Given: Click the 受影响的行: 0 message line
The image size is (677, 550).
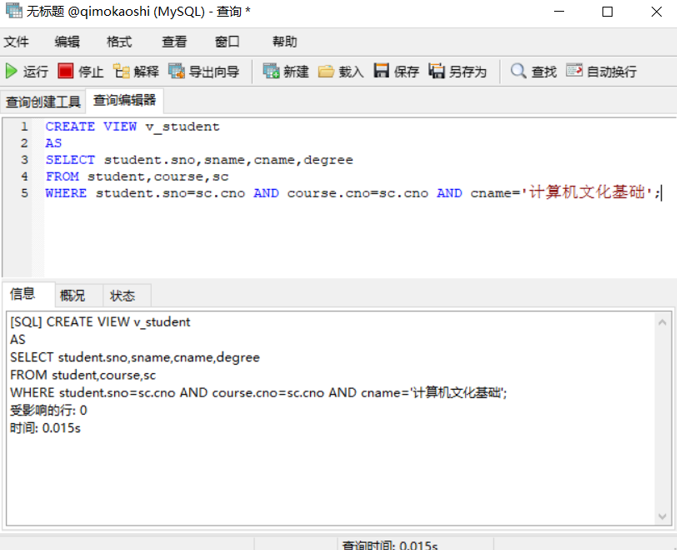Looking at the screenshot, I should click(48, 410).
